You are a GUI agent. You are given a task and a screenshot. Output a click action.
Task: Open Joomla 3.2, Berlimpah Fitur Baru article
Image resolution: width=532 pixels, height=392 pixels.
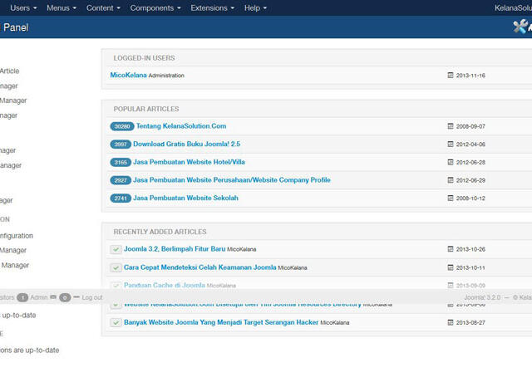(x=175, y=249)
